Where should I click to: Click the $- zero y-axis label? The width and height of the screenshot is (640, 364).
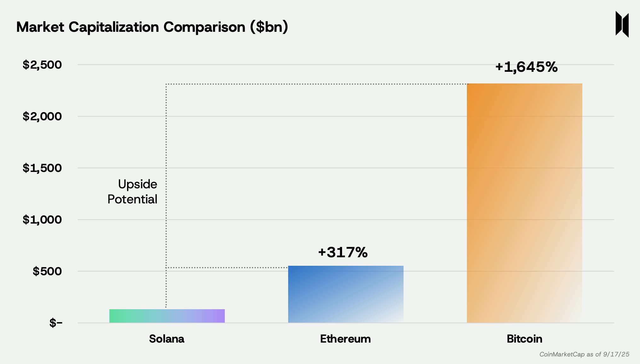[x=56, y=323]
